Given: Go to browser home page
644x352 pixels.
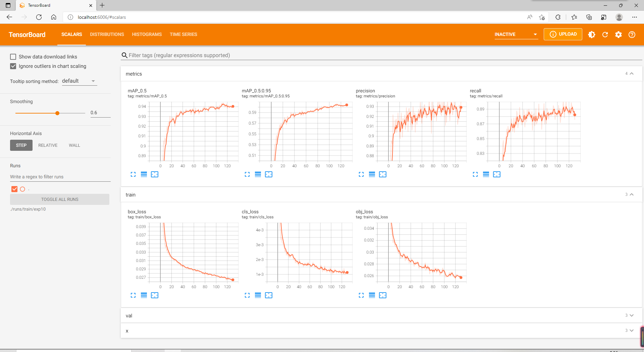Looking at the screenshot, I should pos(54,17).
